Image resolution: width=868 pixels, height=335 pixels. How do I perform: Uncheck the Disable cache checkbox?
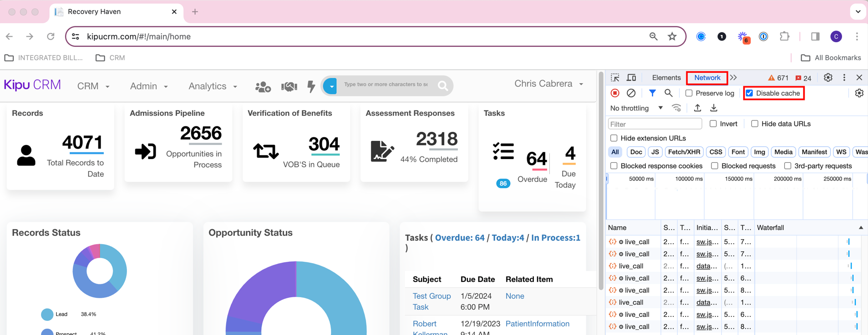749,93
